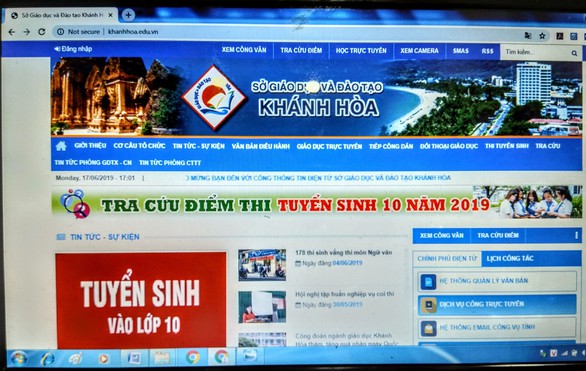Open XEM CÔNG VĂN in top bar

[x=244, y=50]
